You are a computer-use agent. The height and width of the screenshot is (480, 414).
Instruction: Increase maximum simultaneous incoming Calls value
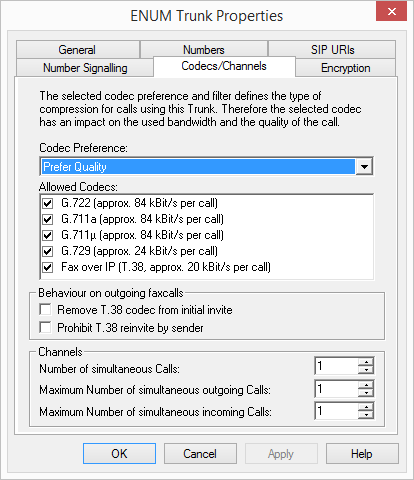coord(366,407)
